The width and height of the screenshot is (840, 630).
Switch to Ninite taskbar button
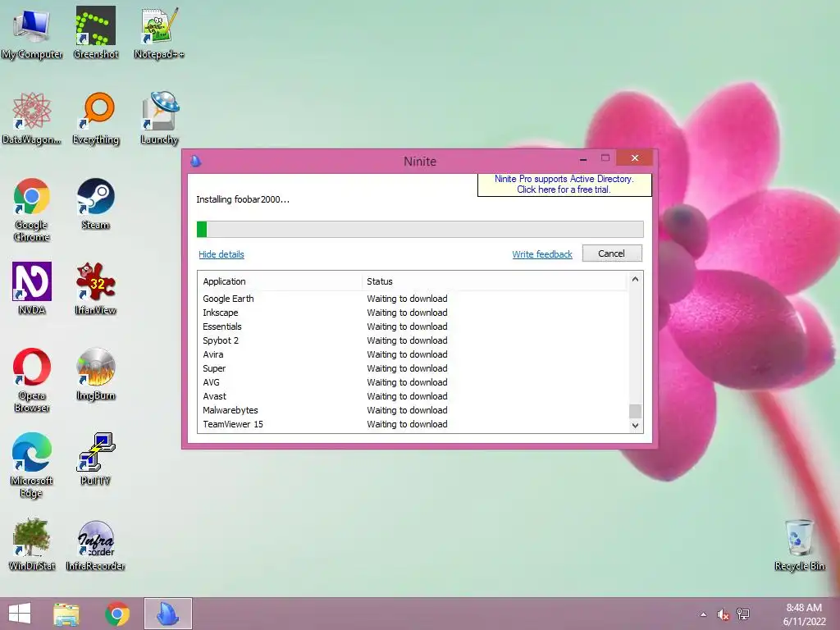(x=167, y=614)
